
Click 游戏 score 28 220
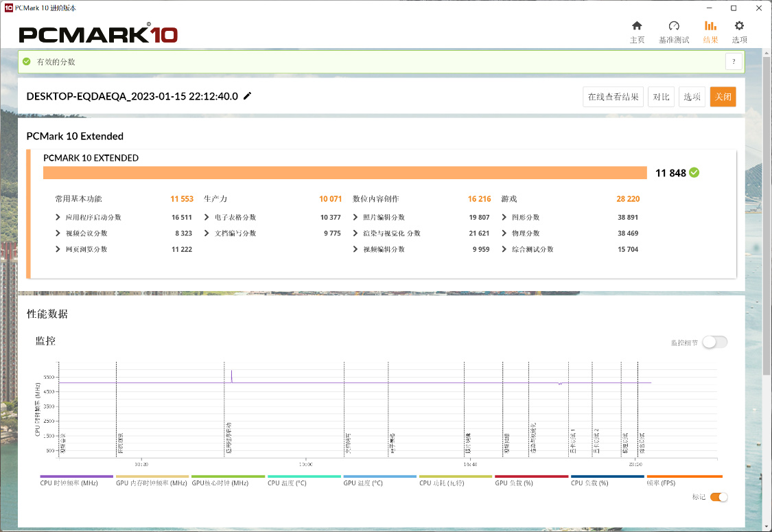click(x=628, y=199)
